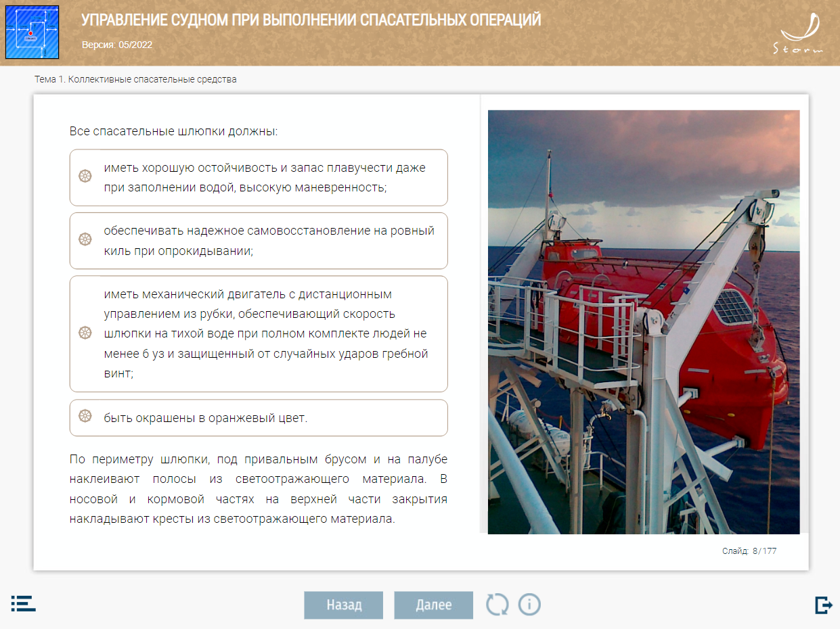Image resolution: width=840 pixels, height=629 pixels.
Task: Click ship wheel icon beside механический двигатель item
Action: [x=85, y=333]
